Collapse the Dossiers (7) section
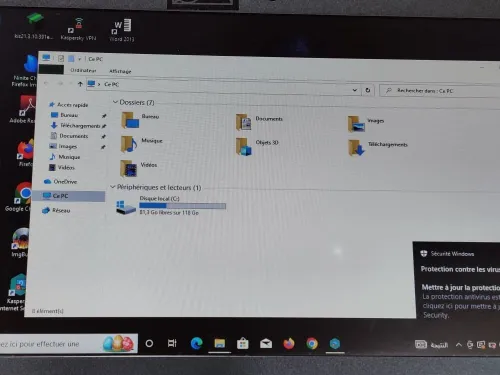The width and height of the screenshot is (500, 375). tap(115, 102)
